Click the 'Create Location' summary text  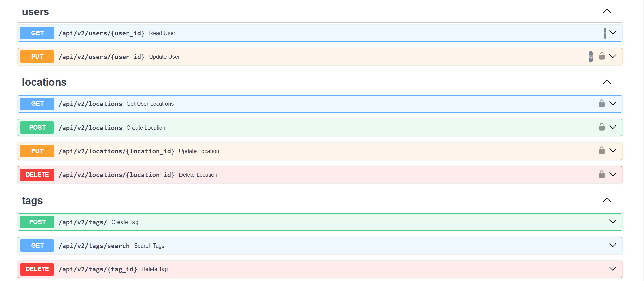(x=146, y=128)
